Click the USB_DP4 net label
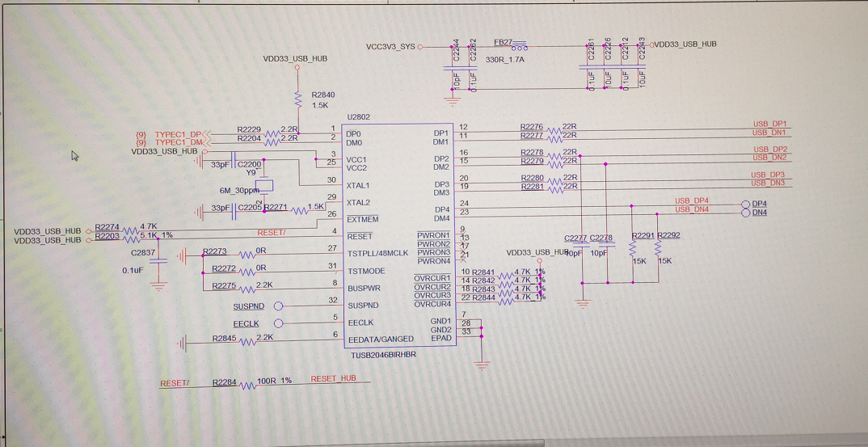Image resolution: width=868 pixels, height=447 pixels. pos(692,200)
